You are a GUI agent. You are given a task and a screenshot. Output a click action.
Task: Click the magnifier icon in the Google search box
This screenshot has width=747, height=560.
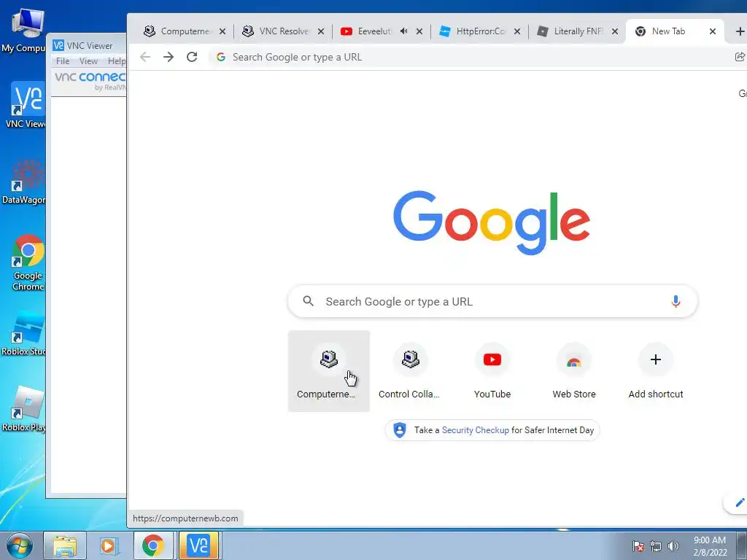[x=309, y=301]
